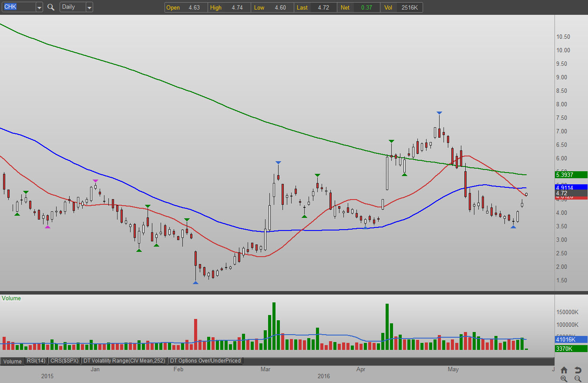Image resolution: width=588 pixels, height=383 pixels.
Task: Click the blue 4.9114 moving average label
Action: tap(571, 187)
